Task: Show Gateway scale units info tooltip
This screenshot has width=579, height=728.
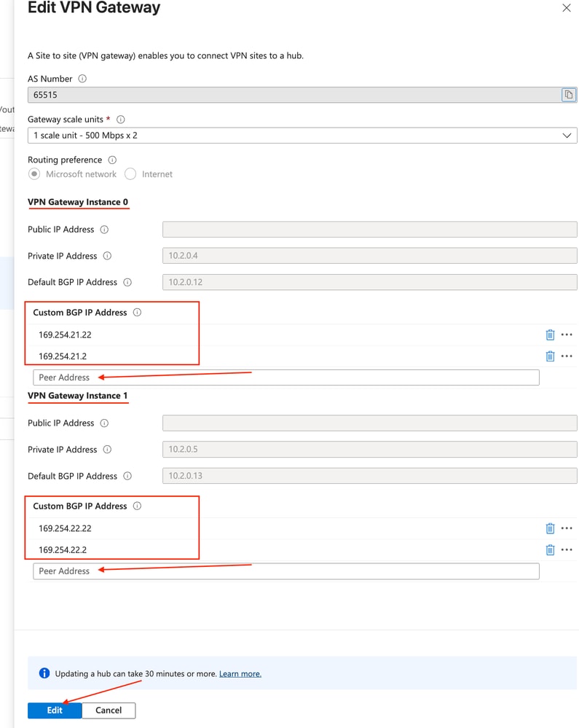Action: coord(121,120)
